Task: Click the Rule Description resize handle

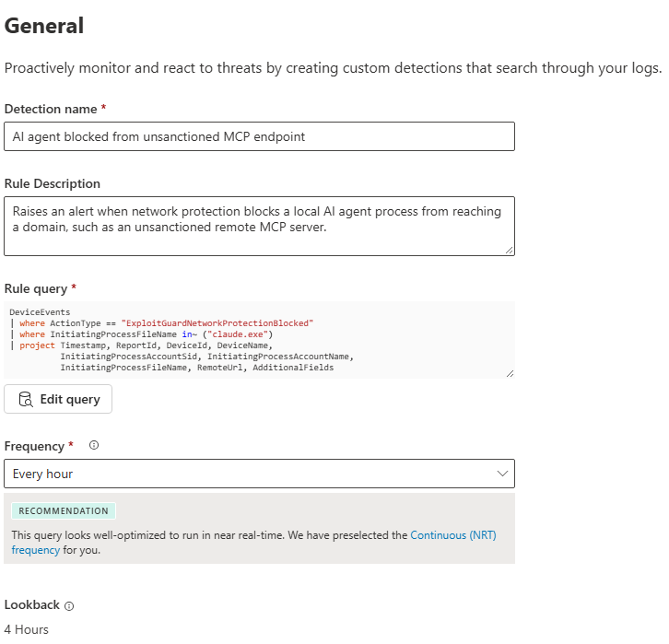Action: (x=509, y=251)
